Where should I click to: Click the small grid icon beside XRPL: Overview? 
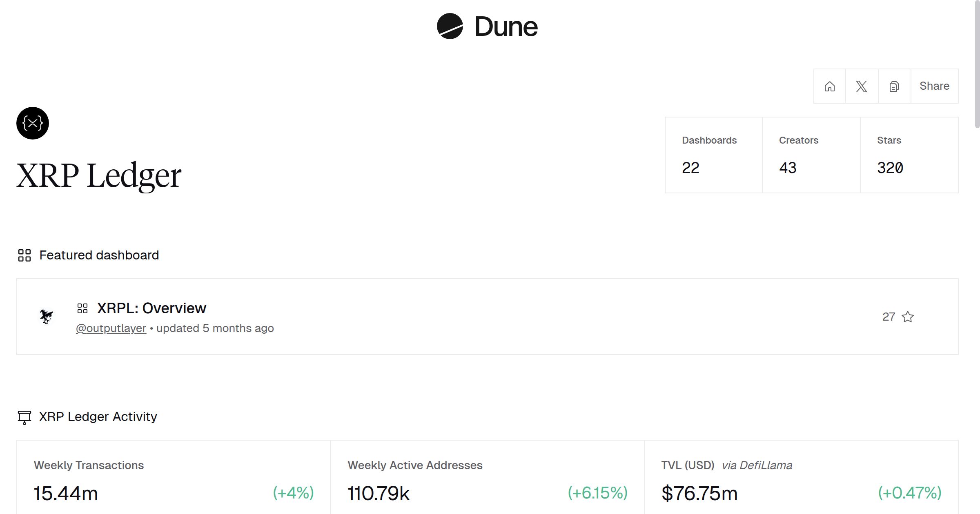[x=82, y=308]
